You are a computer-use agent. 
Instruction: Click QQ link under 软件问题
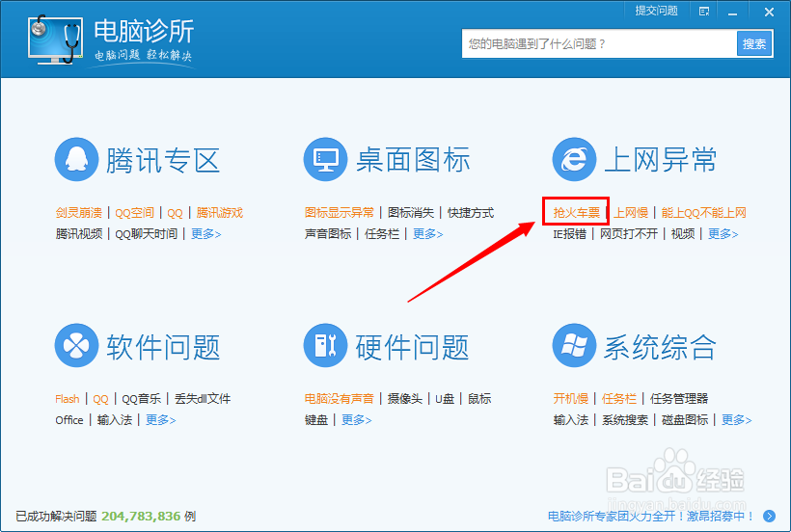(x=101, y=399)
